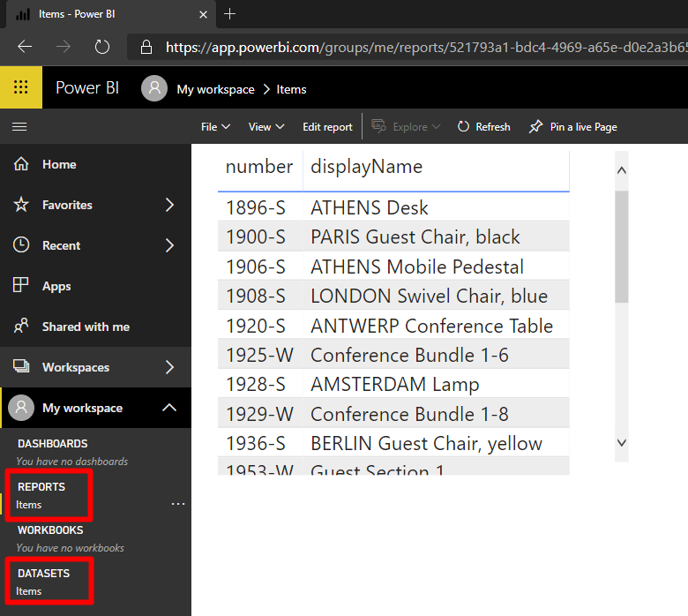Expand the Favorites flyout chevron
The image size is (688, 616).
[x=170, y=205]
